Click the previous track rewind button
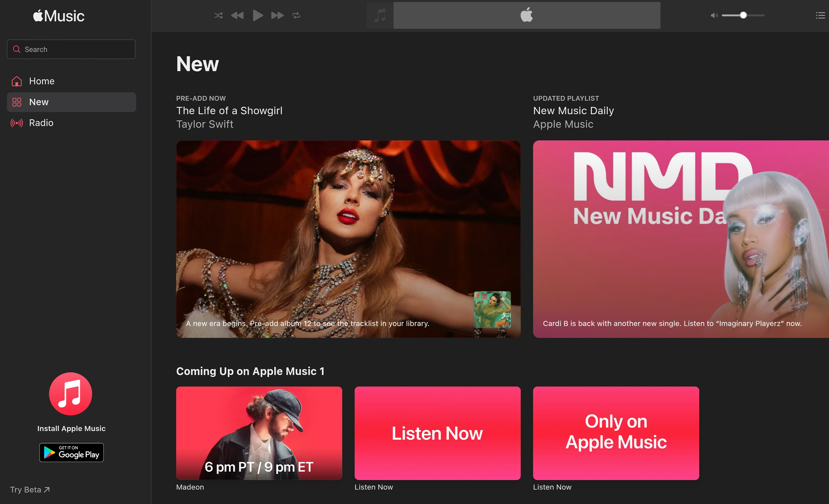829x504 pixels. point(237,16)
